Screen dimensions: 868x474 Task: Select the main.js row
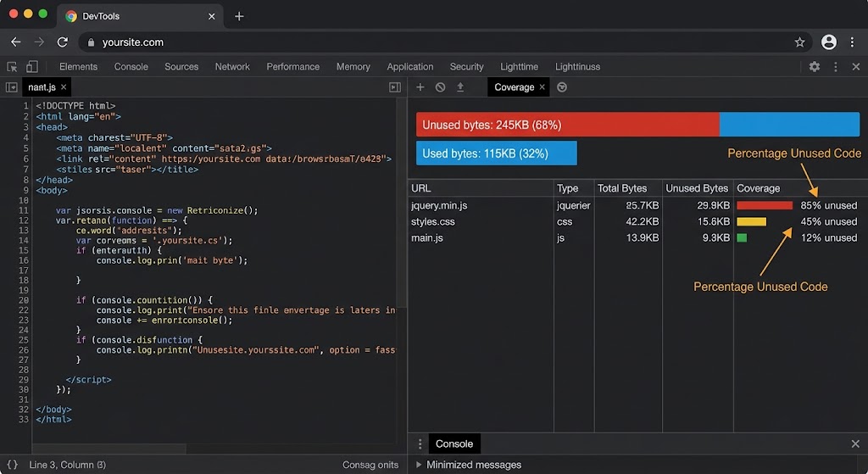(637, 237)
